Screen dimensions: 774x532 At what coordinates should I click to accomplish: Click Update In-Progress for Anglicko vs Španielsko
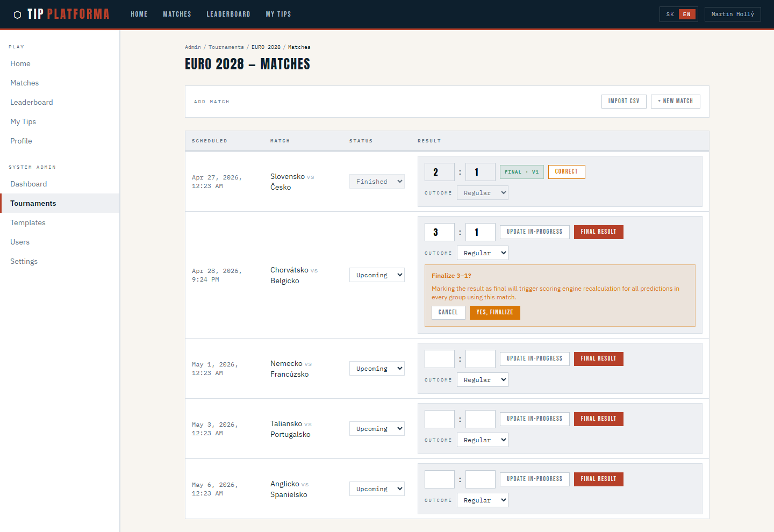534,479
